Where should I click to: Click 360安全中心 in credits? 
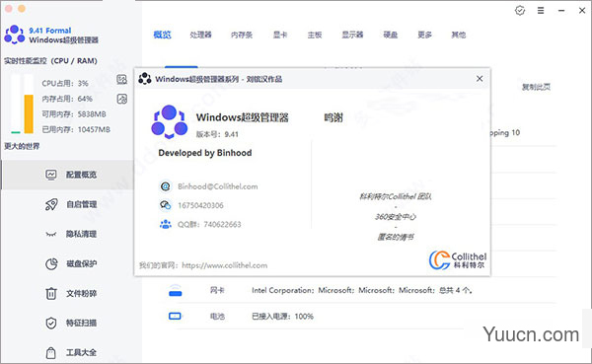click(x=396, y=217)
